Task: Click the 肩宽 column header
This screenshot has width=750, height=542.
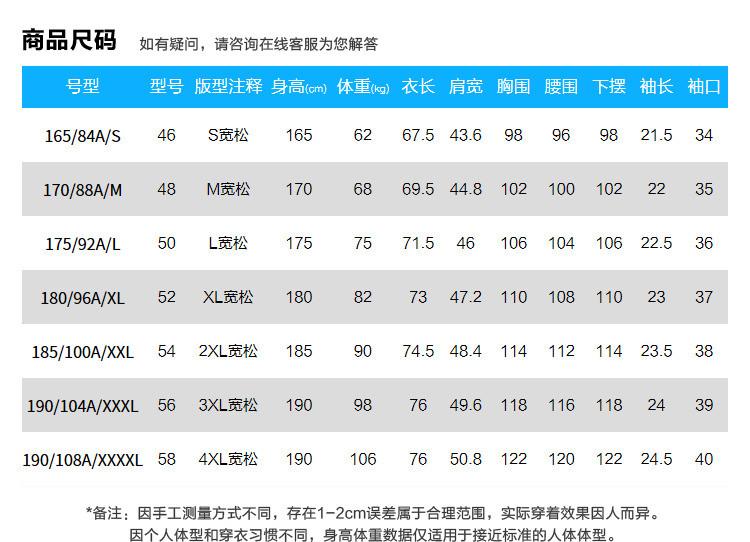Action: coord(466,87)
